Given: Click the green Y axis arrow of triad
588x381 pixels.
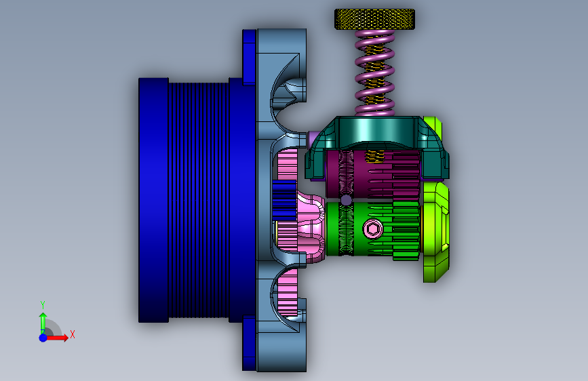Looking at the screenshot, I should pyautogui.click(x=43, y=323).
